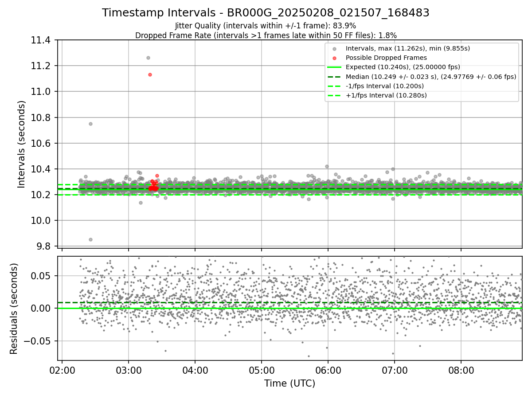Click legend entry beginning 'Median (10.249 +/- 0.023 s)'
The height and width of the screenshot is (399, 532).
431,76
